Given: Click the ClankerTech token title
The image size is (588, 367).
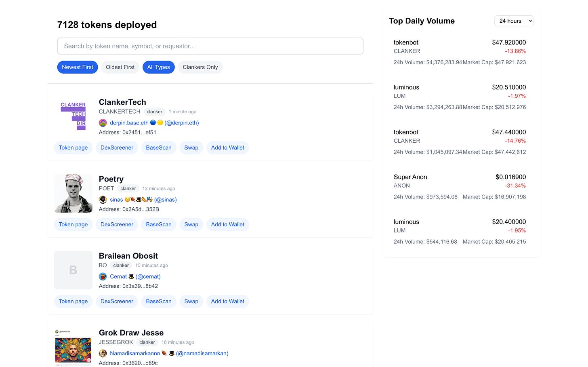Looking at the screenshot, I should [122, 102].
